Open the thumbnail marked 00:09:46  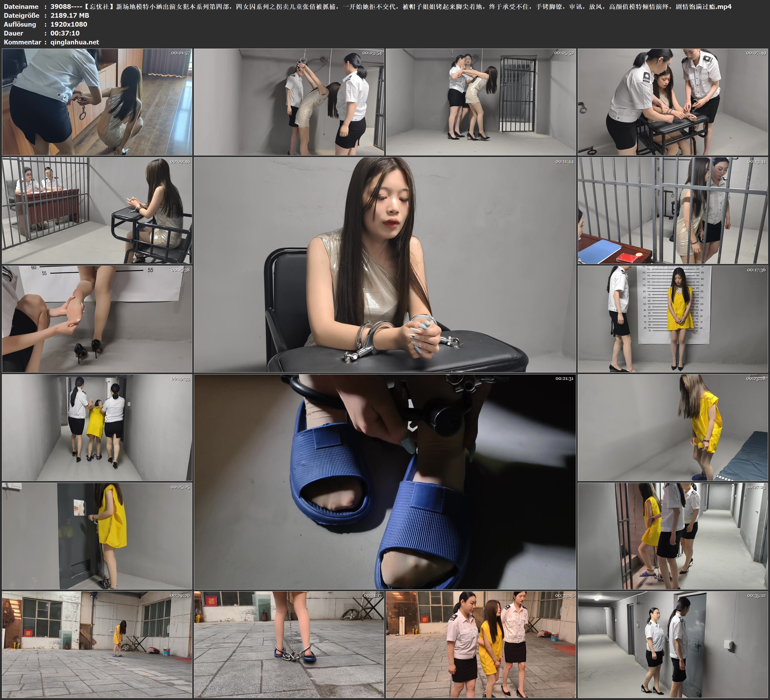(97, 210)
